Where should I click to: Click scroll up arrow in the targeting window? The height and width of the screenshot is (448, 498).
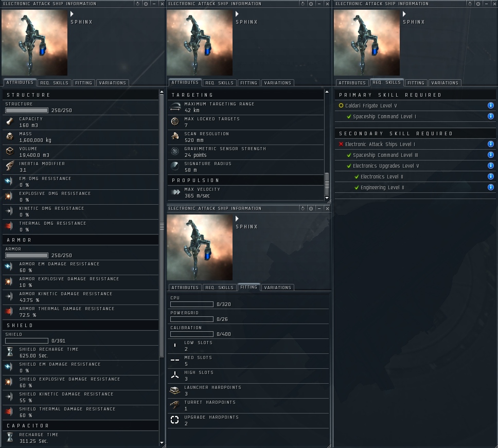(327, 92)
